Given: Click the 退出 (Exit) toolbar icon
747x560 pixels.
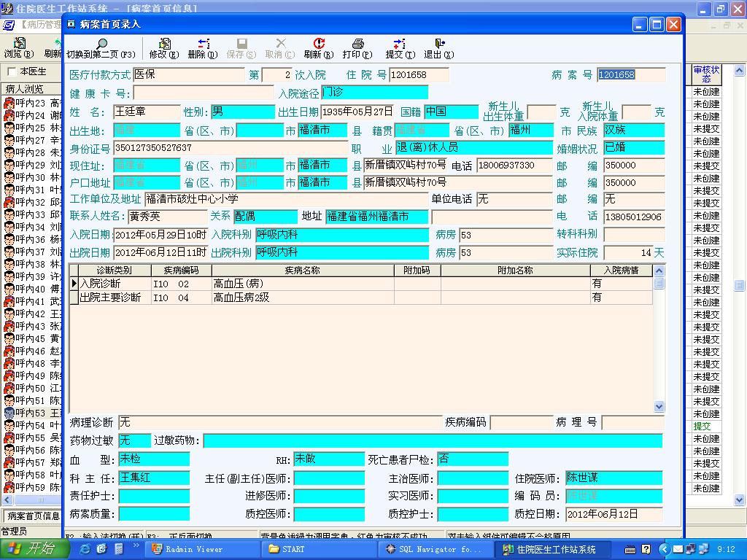Looking at the screenshot, I should 438,49.
